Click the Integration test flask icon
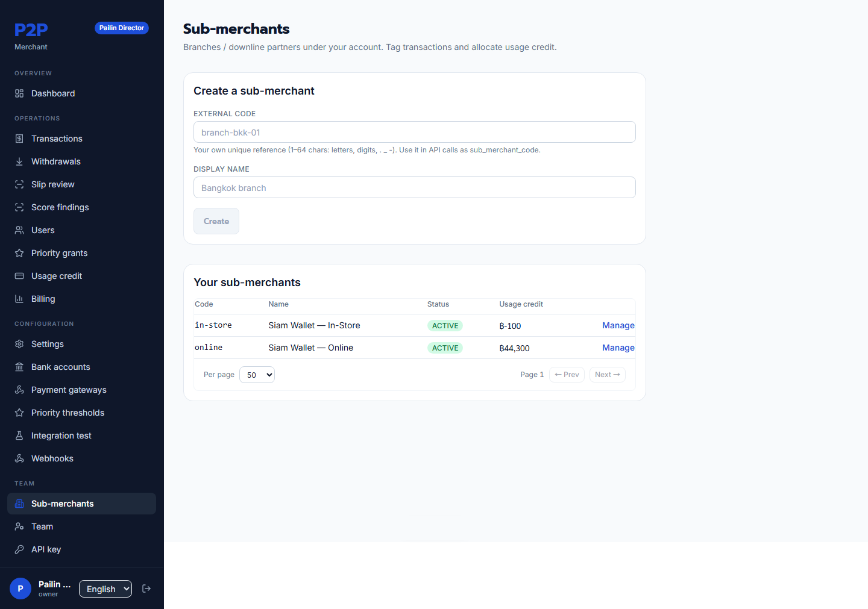Image resolution: width=868 pixels, height=609 pixels. pos(19,436)
